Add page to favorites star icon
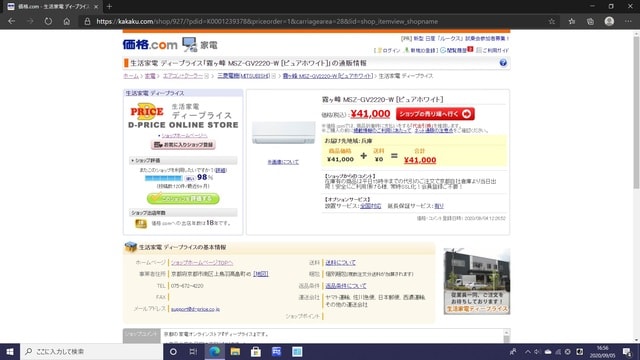640x360 pixels. click(x=552, y=21)
